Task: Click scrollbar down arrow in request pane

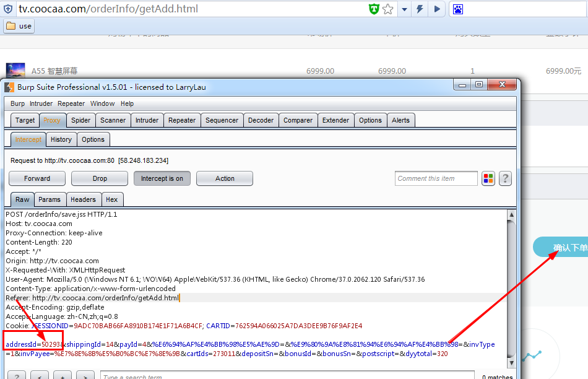Action: pyautogui.click(x=511, y=363)
